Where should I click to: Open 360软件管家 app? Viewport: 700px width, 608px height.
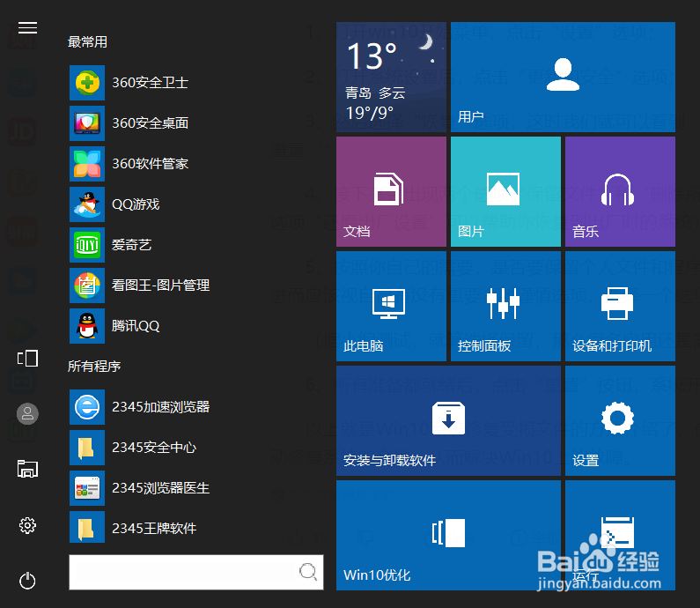pos(129,164)
